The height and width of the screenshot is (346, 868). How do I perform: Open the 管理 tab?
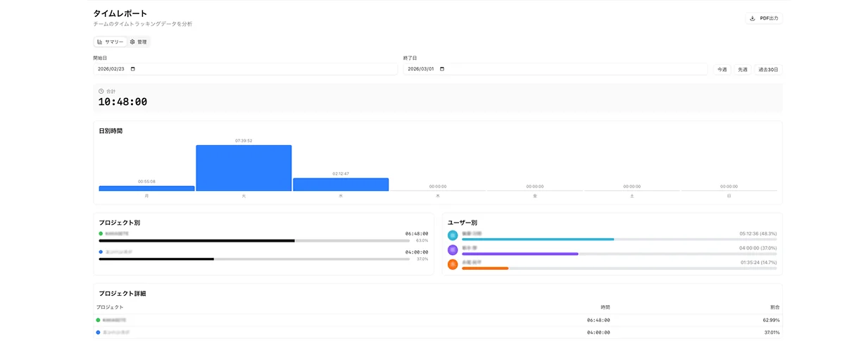[139, 42]
